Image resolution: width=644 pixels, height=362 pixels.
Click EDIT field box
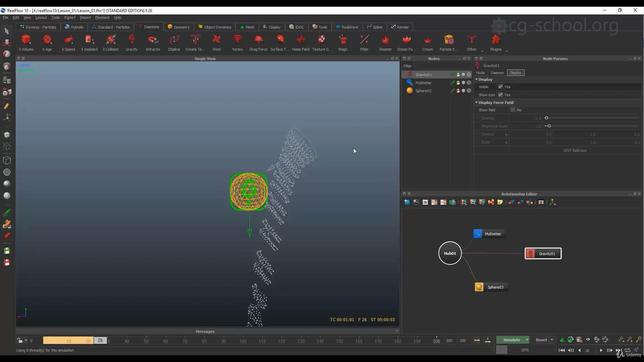pyautogui.click(x=575, y=150)
